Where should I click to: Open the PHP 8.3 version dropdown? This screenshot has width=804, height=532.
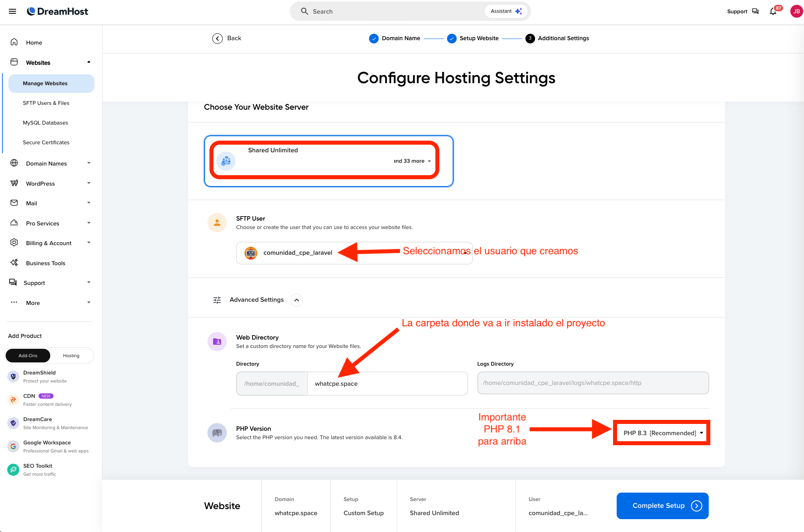[662, 433]
